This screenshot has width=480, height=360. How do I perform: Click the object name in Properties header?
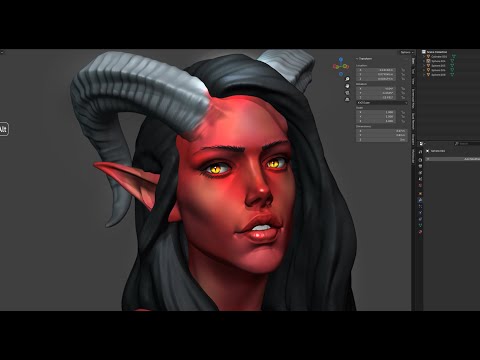click(438, 151)
